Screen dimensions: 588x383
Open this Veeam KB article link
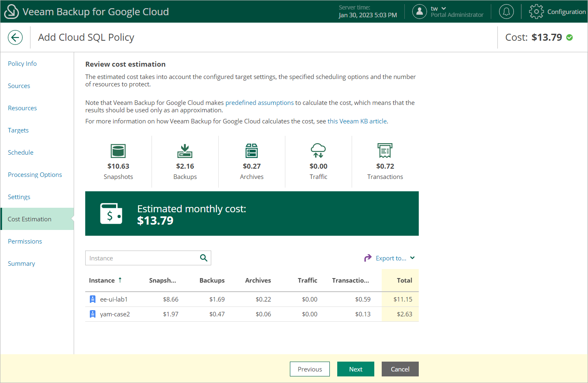(x=357, y=121)
